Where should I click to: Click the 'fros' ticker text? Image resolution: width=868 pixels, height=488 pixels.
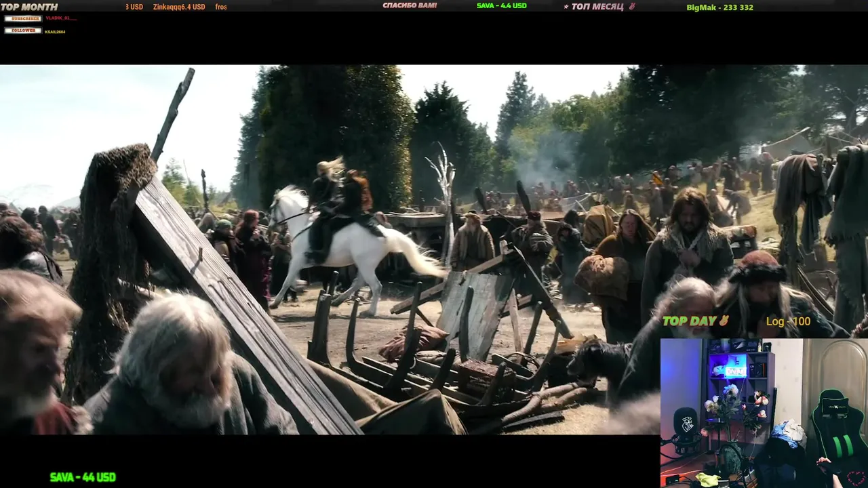(221, 7)
